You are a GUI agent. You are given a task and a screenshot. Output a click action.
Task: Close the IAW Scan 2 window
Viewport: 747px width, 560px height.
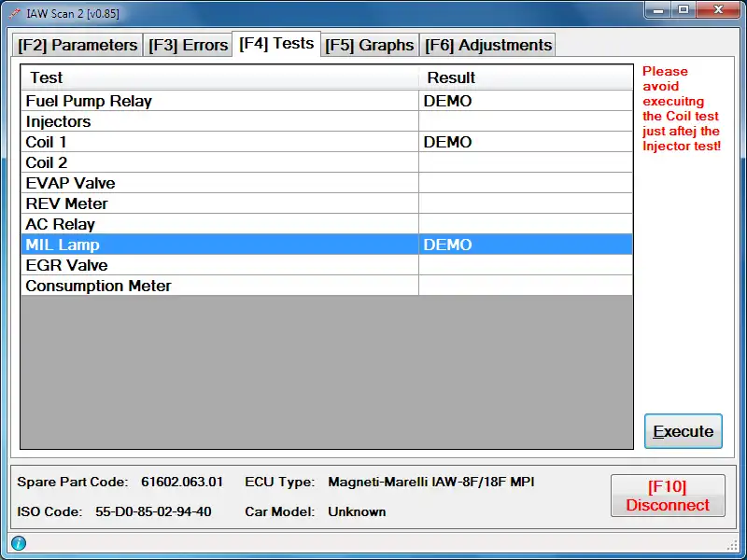click(719, 10)
